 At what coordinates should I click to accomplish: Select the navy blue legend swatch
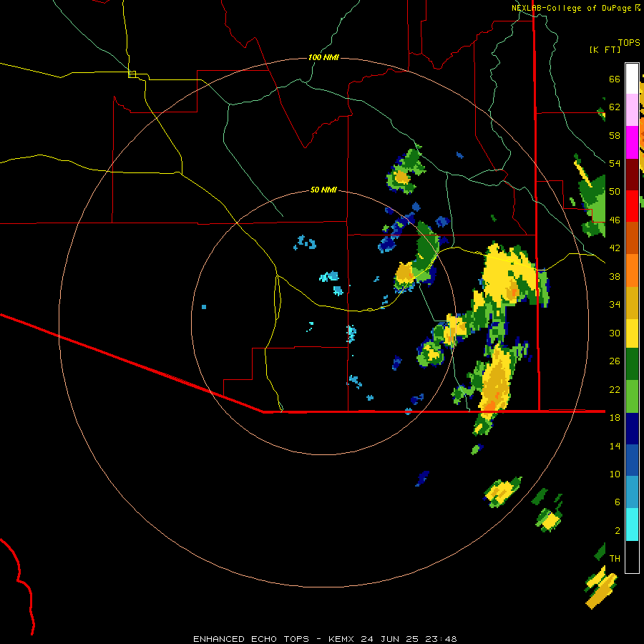point(632,429)
